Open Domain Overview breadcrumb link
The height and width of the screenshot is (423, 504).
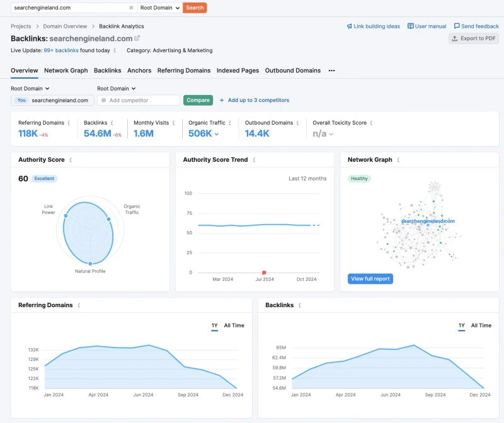coord(65,26)
